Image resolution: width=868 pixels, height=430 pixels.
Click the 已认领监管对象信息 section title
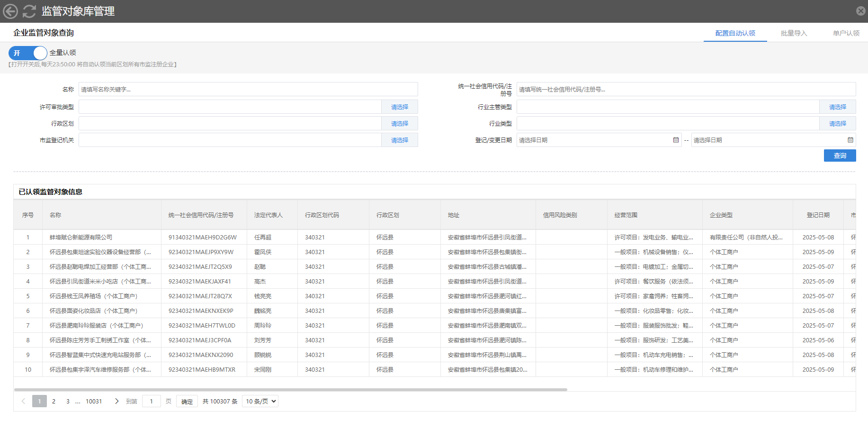click(51, 192)
